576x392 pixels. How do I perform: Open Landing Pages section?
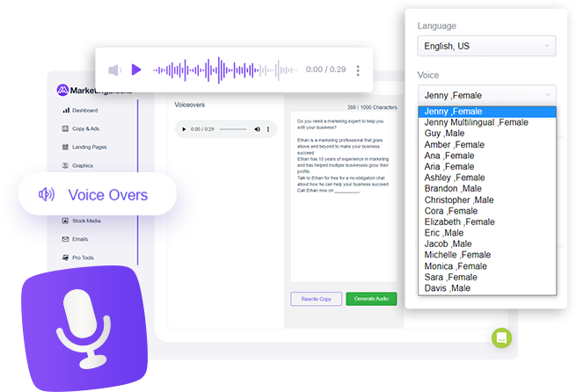(x=84, y=147)
